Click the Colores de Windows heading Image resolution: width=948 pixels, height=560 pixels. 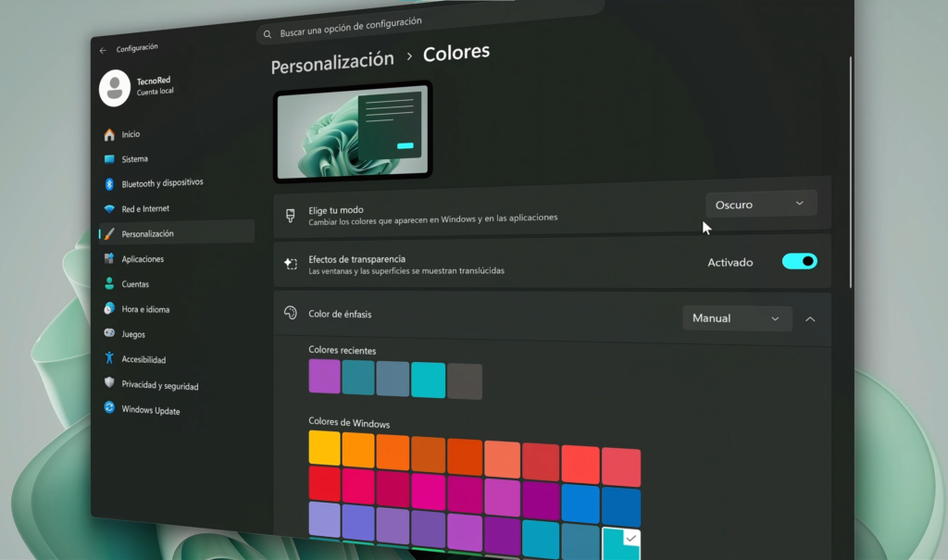[349, 422]
